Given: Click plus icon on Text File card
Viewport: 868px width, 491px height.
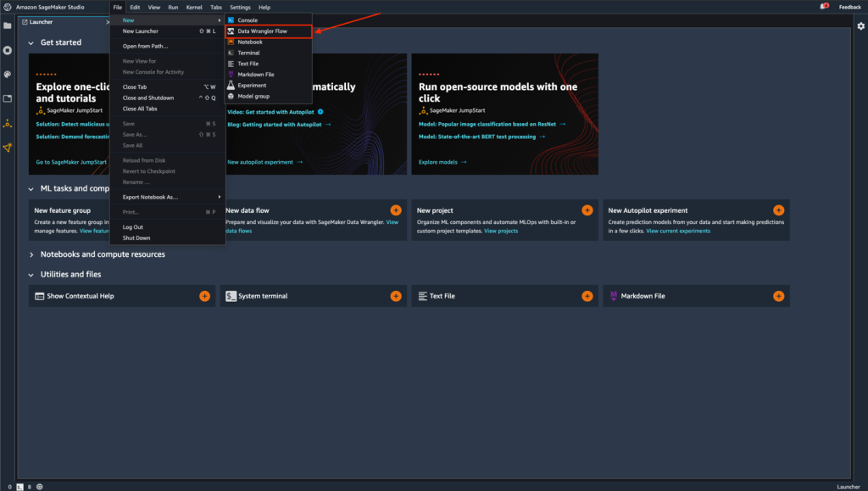Looking at the screenshot, I should [x=587, y=296].
